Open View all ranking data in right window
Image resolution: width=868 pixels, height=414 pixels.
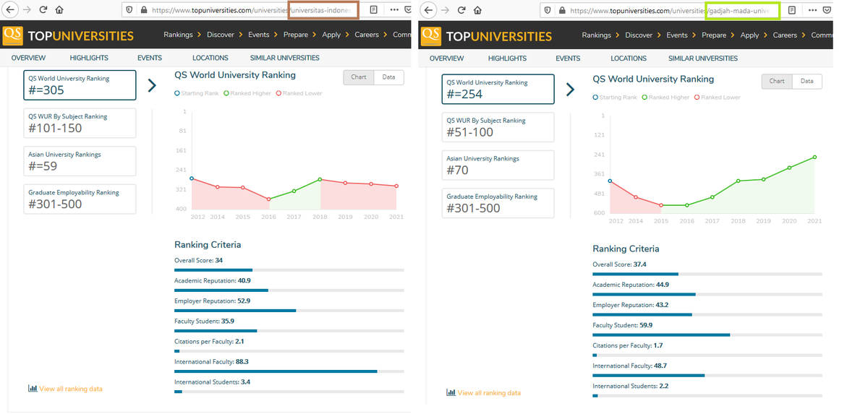[489, 393]
